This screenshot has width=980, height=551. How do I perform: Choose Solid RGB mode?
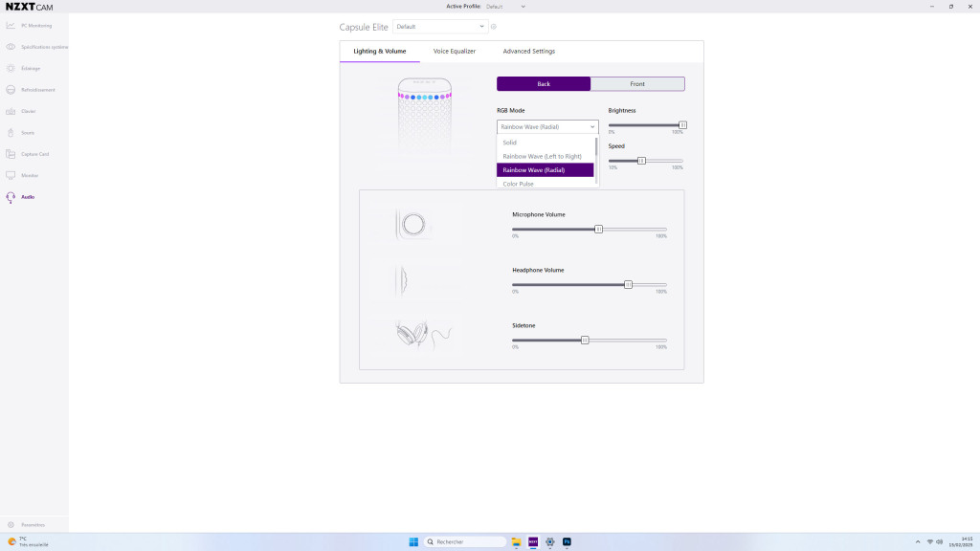click(545, 143)
